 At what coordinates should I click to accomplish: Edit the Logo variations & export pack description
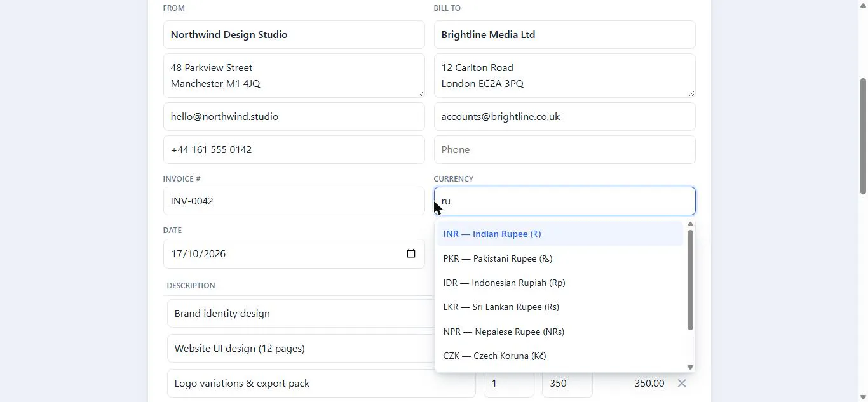[x=322, y=384]
